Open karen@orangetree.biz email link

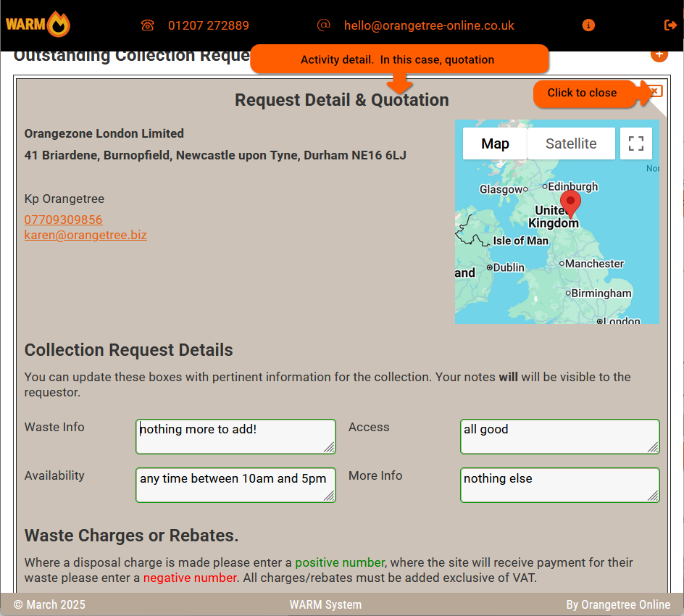85,235
